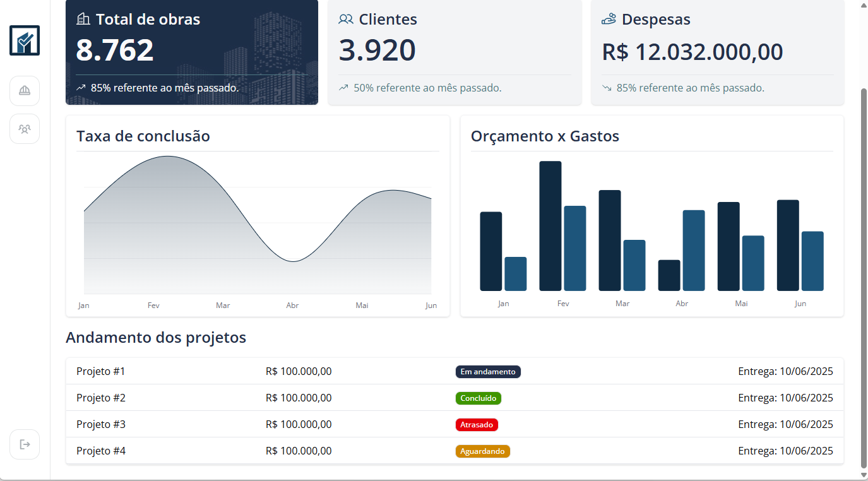Click the scrollbar down arrow at bottom right
The width and height of the screenshot is (868, 481).
864,475
